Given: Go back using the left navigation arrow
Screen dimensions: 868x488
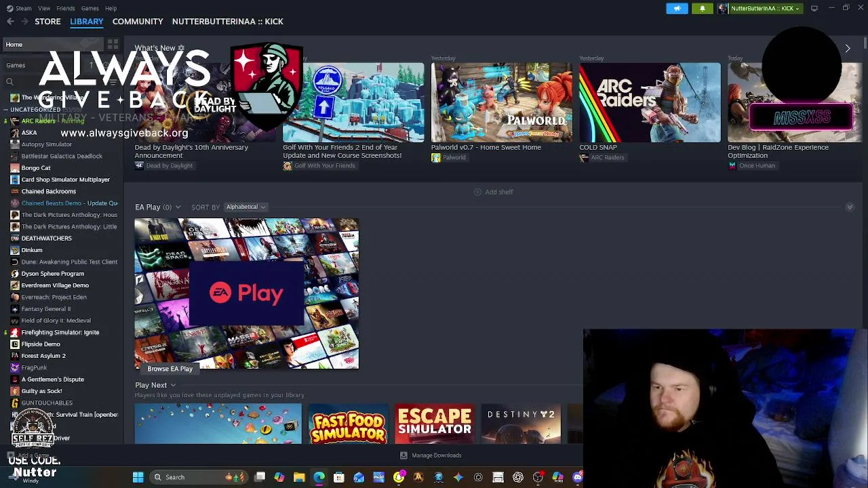Looking at the screenshot, I should coord(10,22).
